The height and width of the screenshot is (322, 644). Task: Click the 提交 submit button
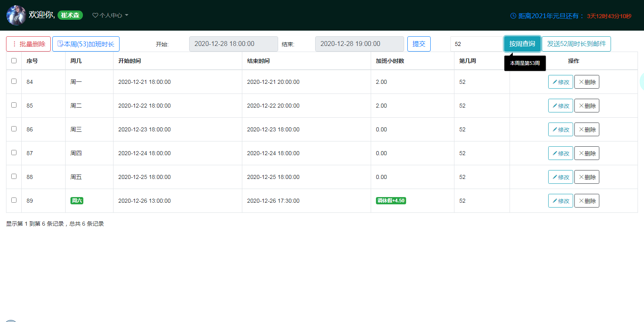419,44
